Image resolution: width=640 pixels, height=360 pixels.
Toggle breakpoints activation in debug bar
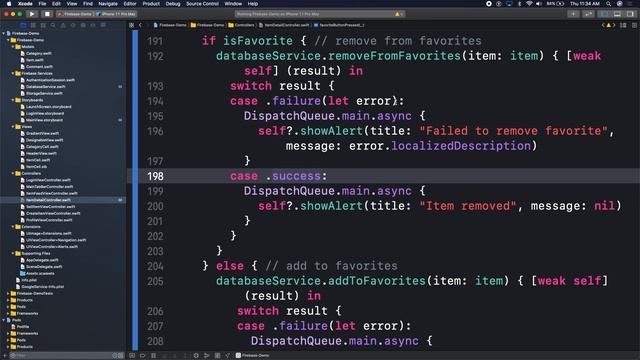click(x=142, y=356)
